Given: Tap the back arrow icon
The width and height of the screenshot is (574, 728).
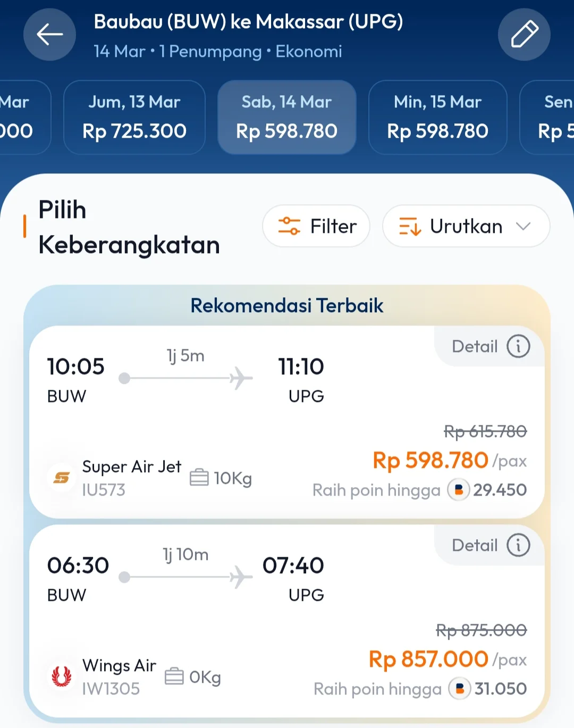Looking at the screenshot, I should point(49,35).
